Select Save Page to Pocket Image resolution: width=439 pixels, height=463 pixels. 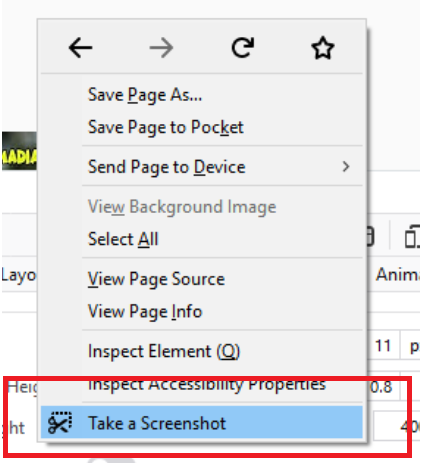pos(165,127)
